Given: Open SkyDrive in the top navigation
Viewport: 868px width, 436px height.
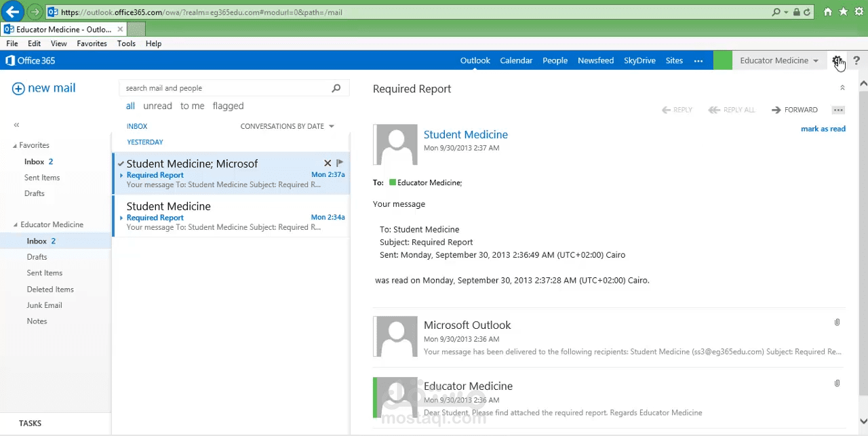Looking at the screenshot, I should click(639, 60).
